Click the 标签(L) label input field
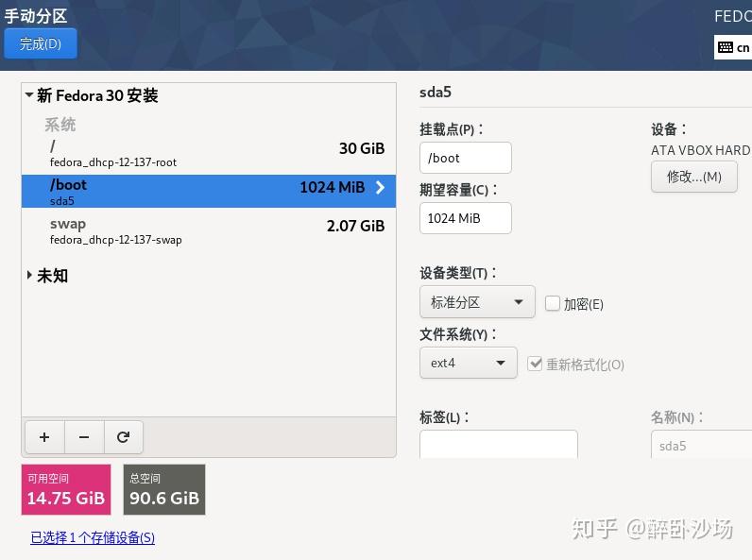Image resolution: width=752 pixels, height=560 pixels. pyautogui.click(x=498, y=445)
